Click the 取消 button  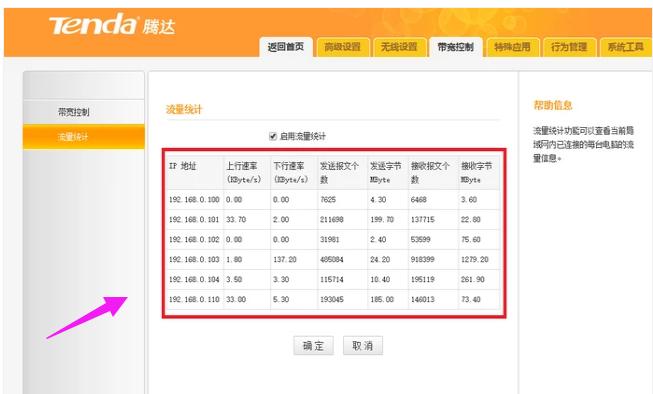point(363,345)
